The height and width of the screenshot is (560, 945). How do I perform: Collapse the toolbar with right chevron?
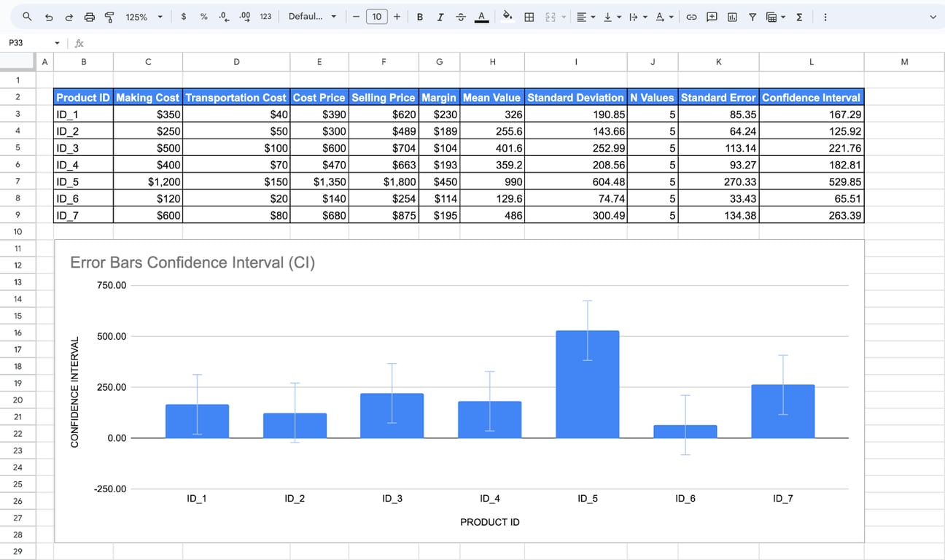click(933, 17)
